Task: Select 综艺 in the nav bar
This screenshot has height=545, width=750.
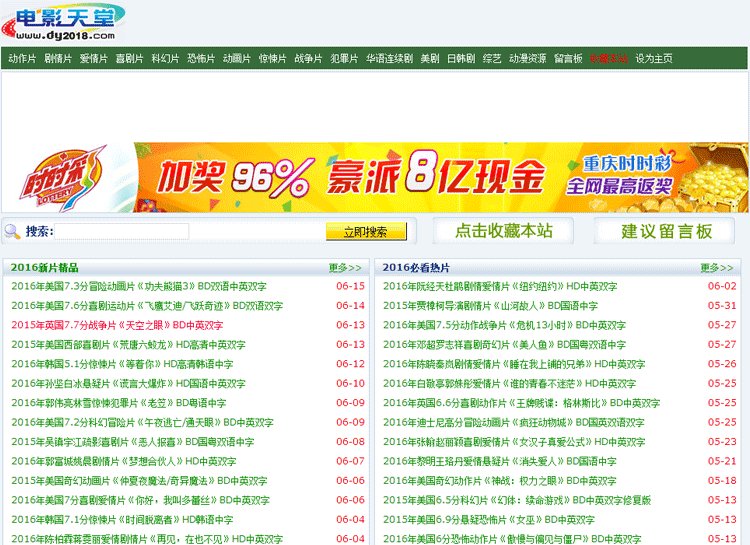Action: point(492,58)
